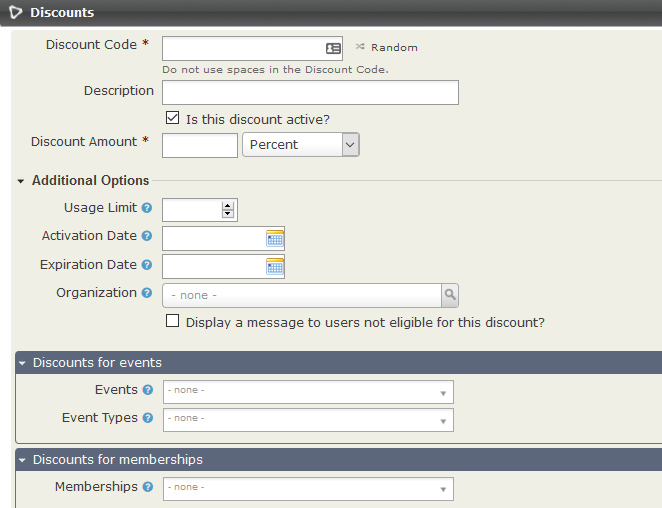This screenshot has height=508, width=662.
Task: Click the Activation Date help icon
Action: coord(147,236)
